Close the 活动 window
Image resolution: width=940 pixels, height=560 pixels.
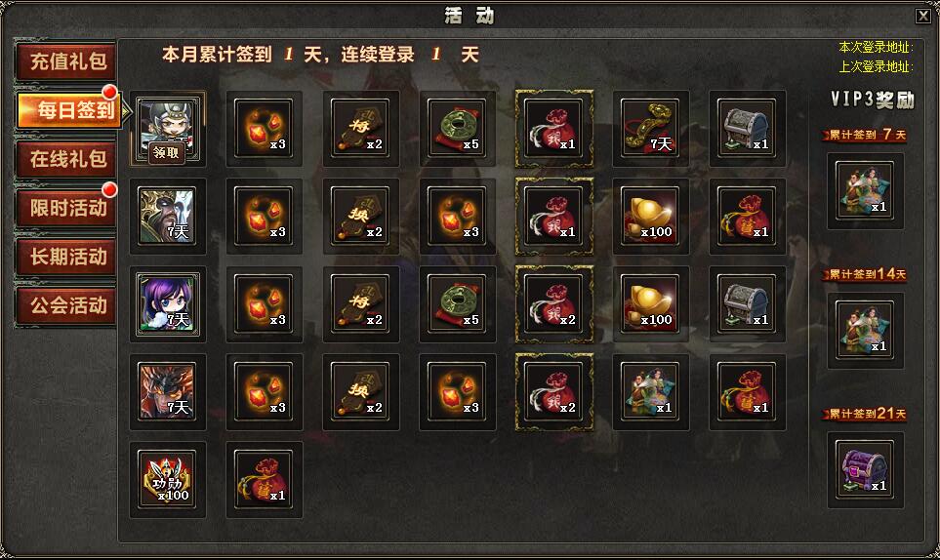923,17
